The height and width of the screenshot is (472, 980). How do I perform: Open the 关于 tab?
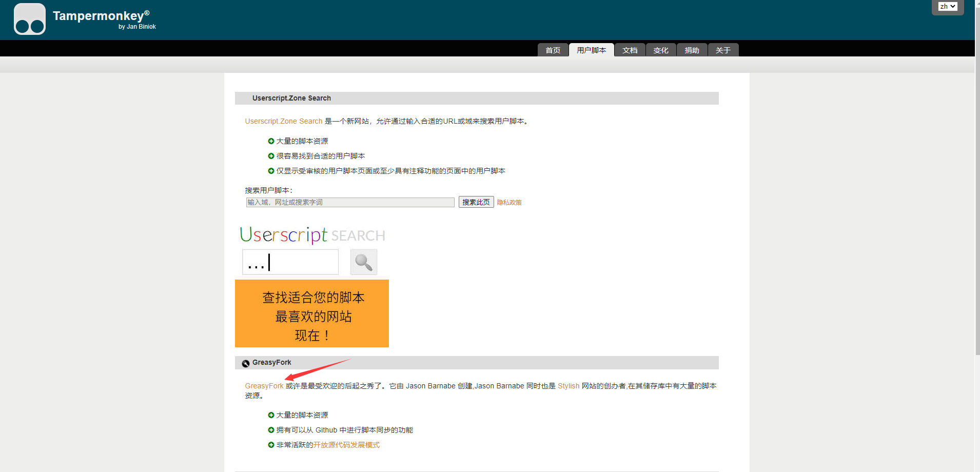pyautogui.click(x=723, y=50)
